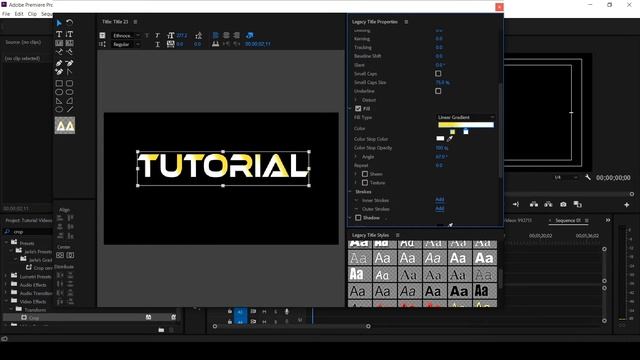Select the Rectangle shape tool
The height and width of the screenshot is (360, 640).
tap(59, 83)
